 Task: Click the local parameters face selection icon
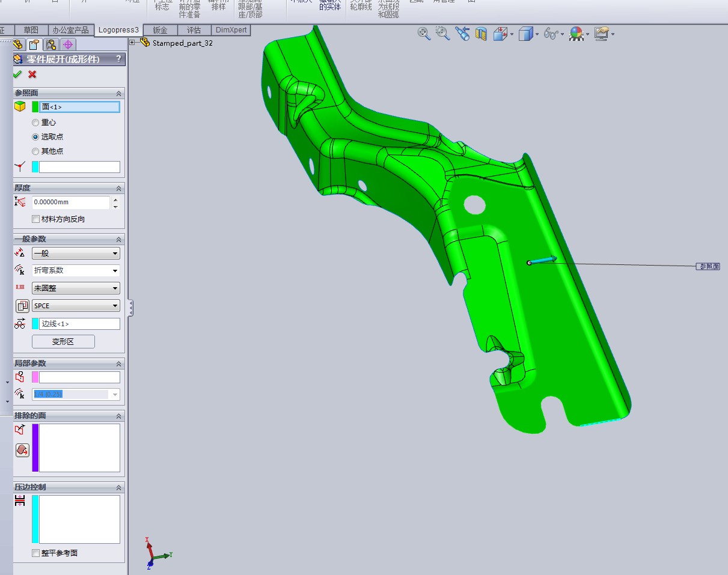tap(20, 377)
